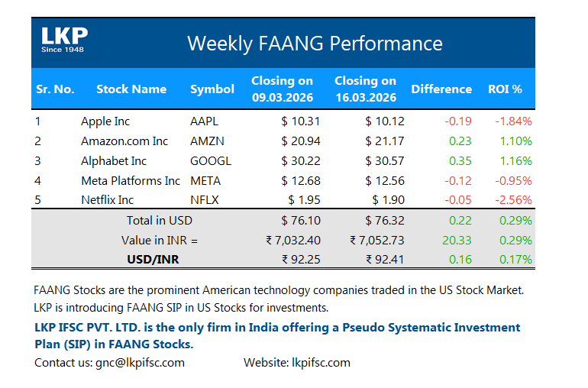Click the Symbol column header
Screen dimensions: 588x388
point(212,89)
